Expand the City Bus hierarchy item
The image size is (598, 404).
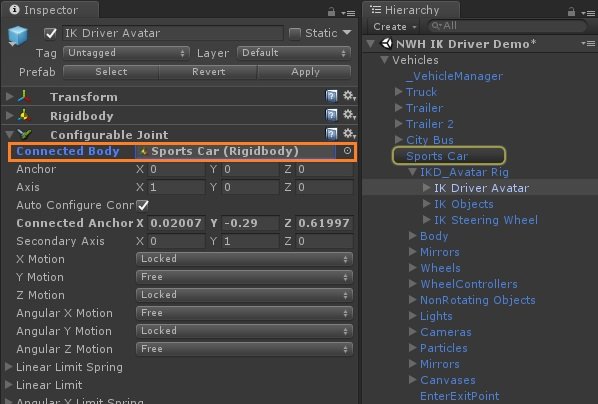(x=399, y=140)
